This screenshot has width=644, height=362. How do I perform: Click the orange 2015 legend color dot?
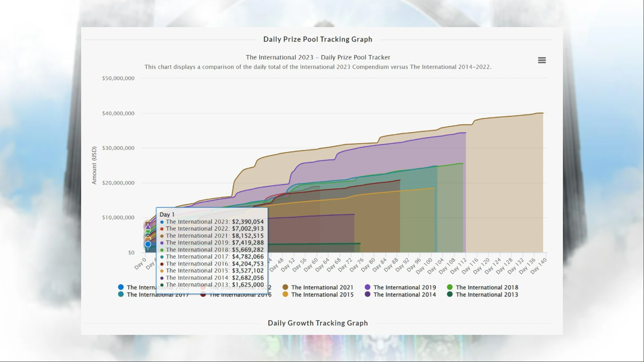(x=285, y=294)
